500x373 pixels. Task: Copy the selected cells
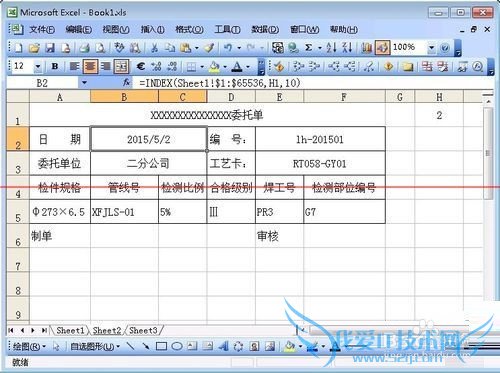170,48
